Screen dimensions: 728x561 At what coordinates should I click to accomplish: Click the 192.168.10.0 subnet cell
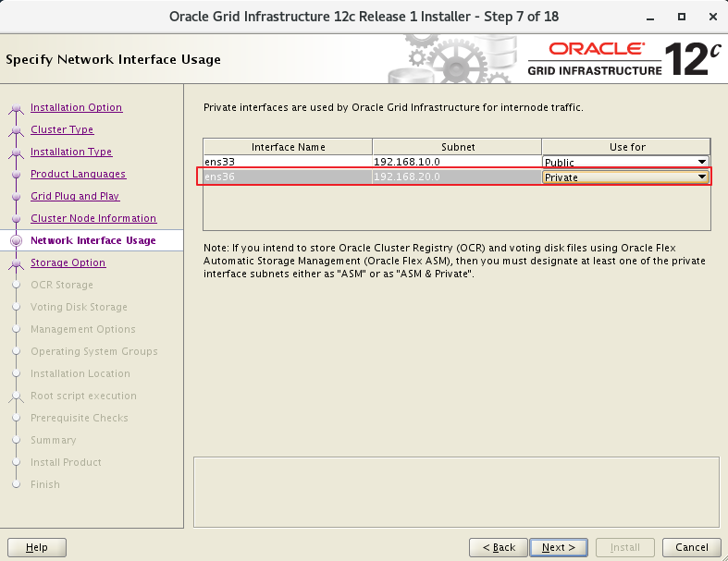(x=457, y=162)
